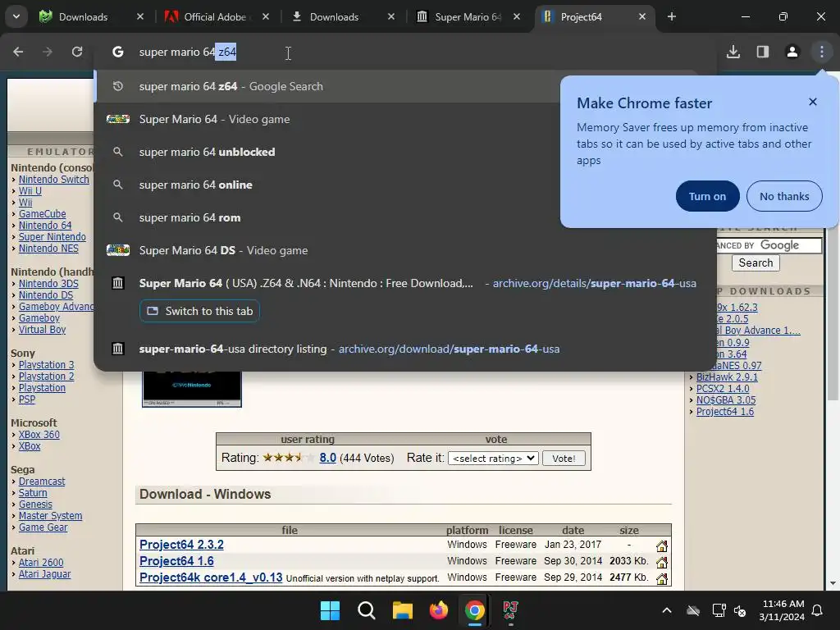Screen dimensions: 840x630
Task: Download Project64k core1.4_v0.13
Action: 211,577
